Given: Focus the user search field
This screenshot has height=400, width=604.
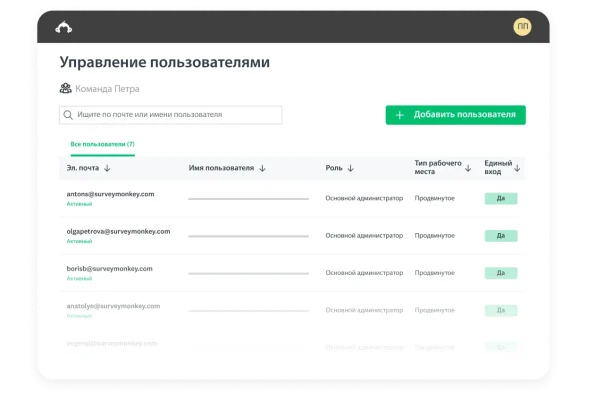Looking at the screenshot, I should (171, 115).
